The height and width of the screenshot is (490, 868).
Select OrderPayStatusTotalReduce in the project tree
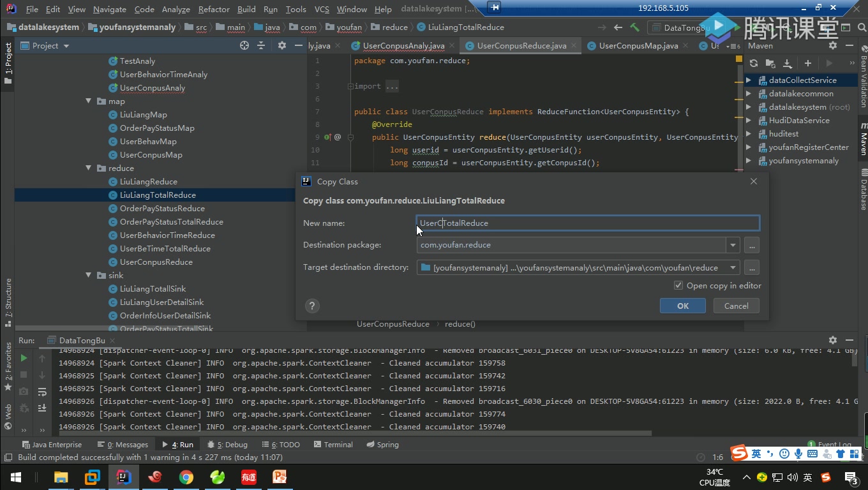(x=171, y=222)
